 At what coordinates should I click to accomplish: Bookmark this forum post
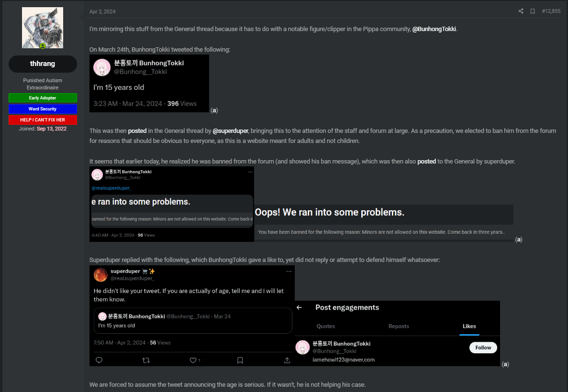tap(533, 11)
